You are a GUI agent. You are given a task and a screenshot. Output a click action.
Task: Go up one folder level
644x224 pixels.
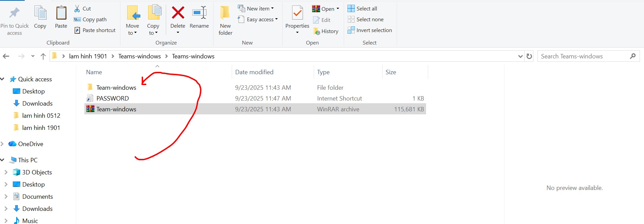pyautogui.click(x=43, y=56)
